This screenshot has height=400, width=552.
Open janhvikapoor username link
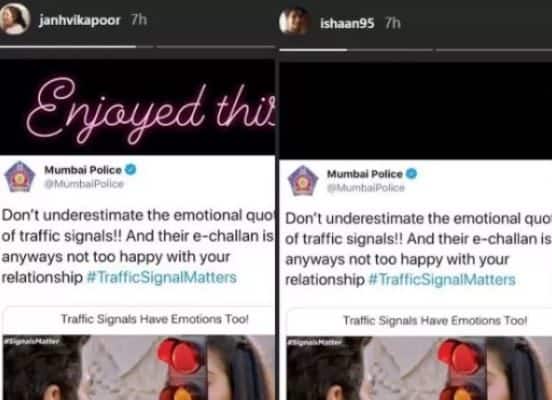80,20
